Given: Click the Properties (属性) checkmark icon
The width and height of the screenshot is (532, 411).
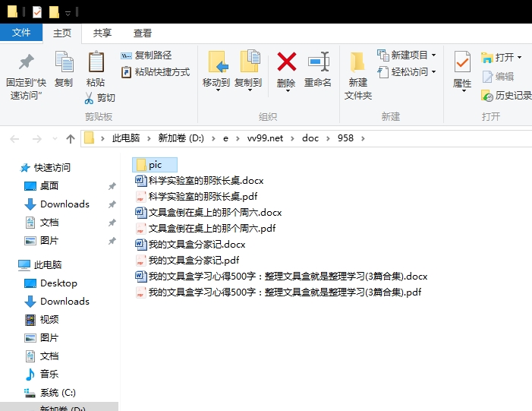Looking at the screenshot, I should (462, 62).
